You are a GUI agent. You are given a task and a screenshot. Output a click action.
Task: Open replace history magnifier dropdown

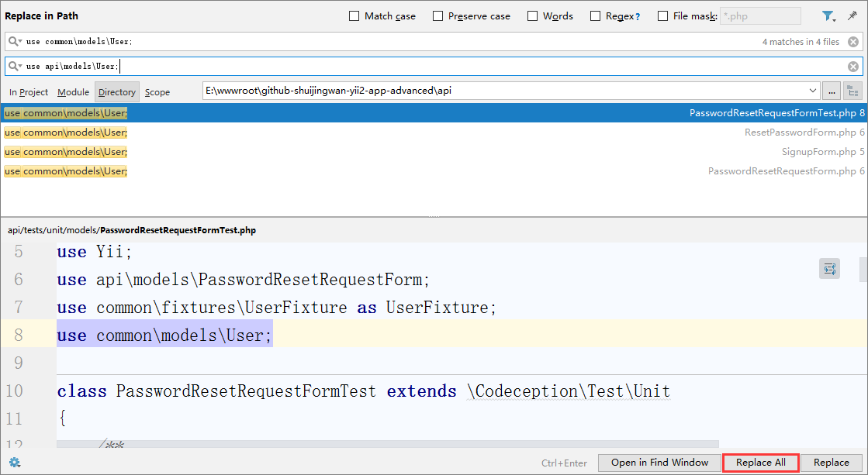click(x=15, y=67)
